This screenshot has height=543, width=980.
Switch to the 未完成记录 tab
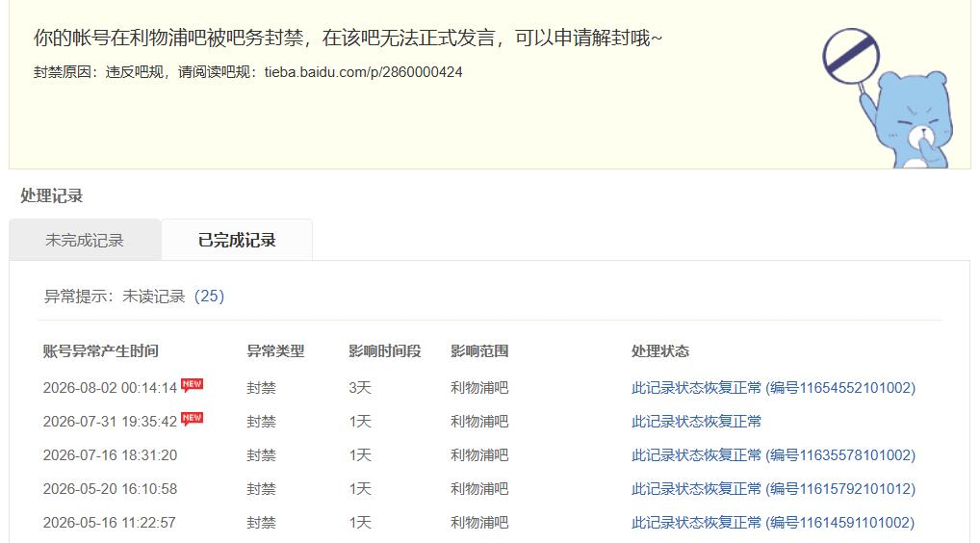point(85,240)
